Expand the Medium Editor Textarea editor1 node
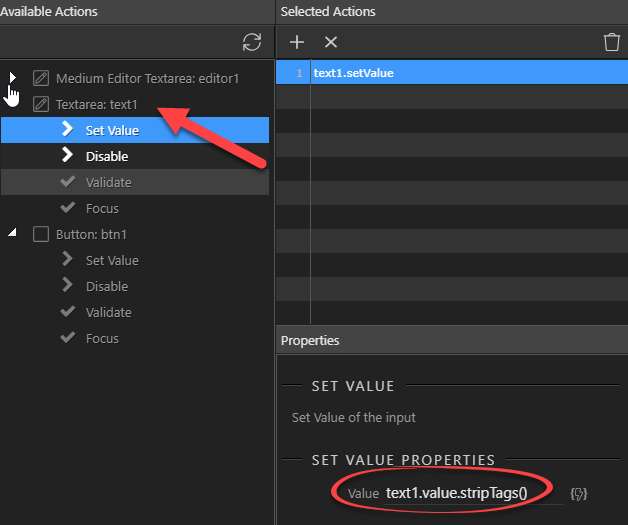 click(x=12, y=78)
